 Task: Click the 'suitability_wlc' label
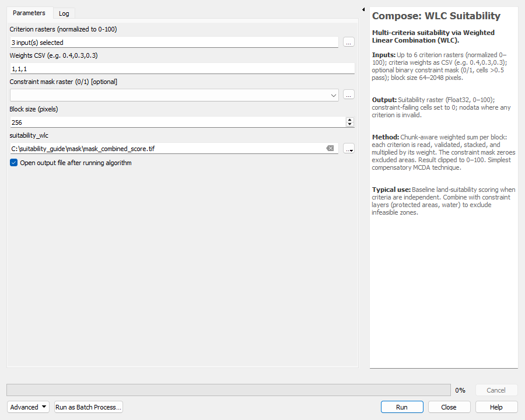29,135
